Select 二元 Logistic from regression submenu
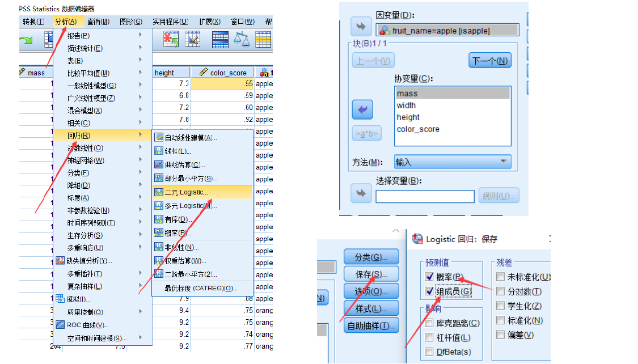The width and height of the screenshot is (638, 364). (187, 192)
